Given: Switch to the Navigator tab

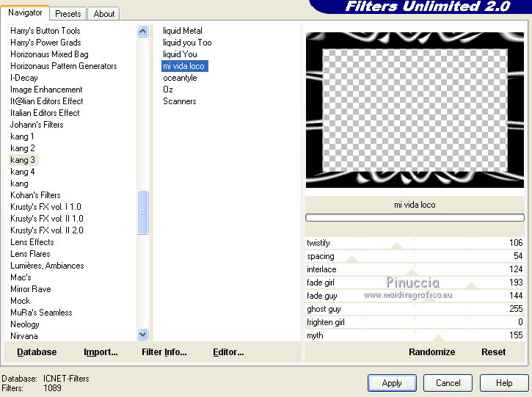Looking at the screenshot, I should (x=25, y=13).
